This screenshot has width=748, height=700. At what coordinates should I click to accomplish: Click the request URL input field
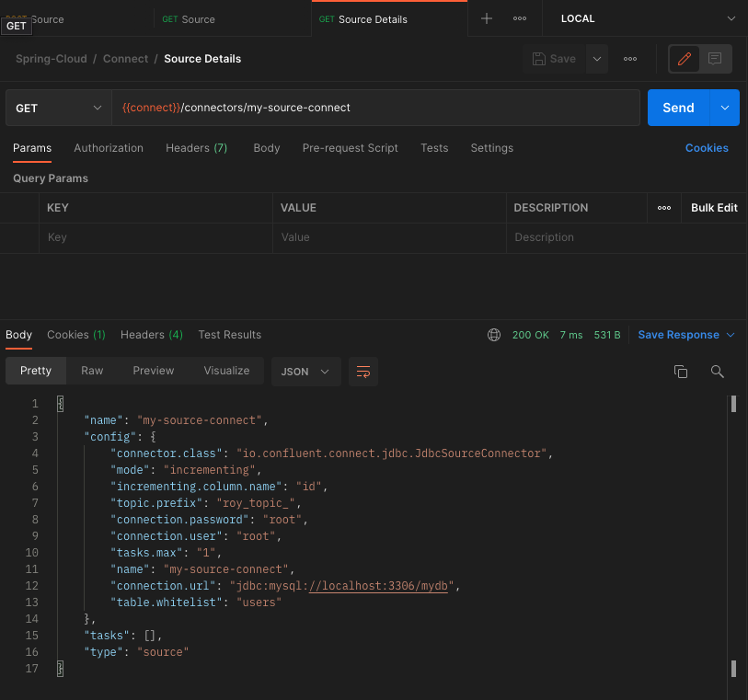(x=375, y=108)
